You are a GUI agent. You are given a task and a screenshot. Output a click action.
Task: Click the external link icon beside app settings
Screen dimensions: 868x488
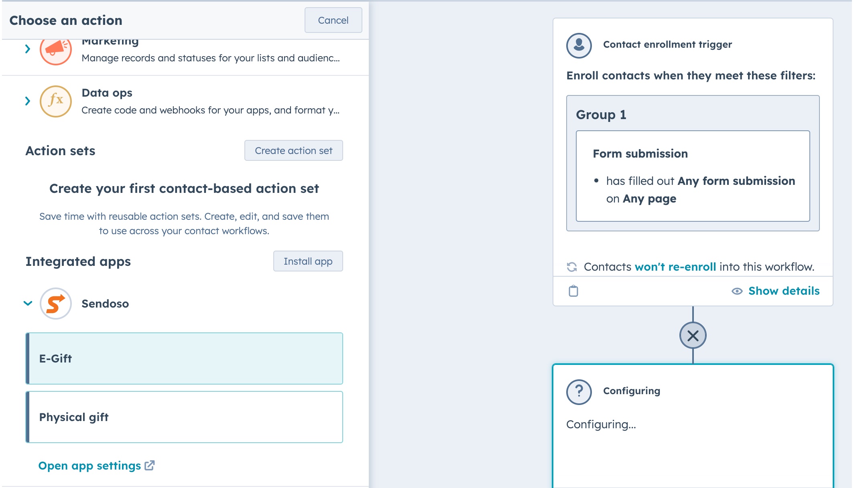click(x=150, y=466)
